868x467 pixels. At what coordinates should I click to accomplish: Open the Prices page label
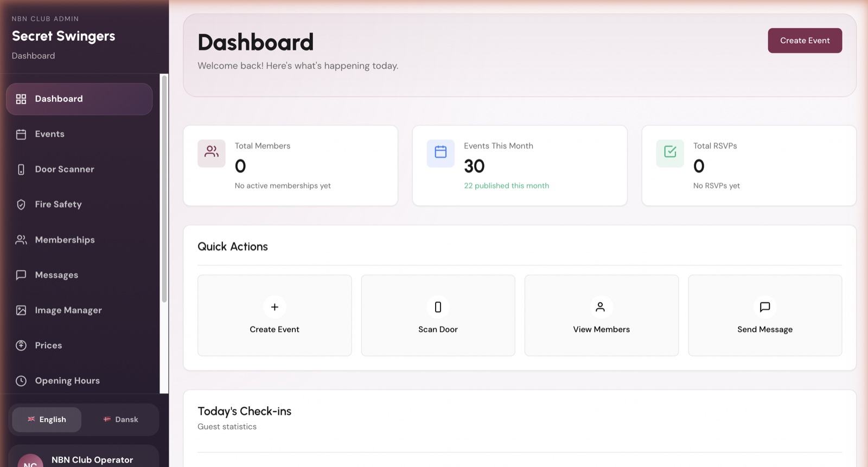click(x=48, y=346)
